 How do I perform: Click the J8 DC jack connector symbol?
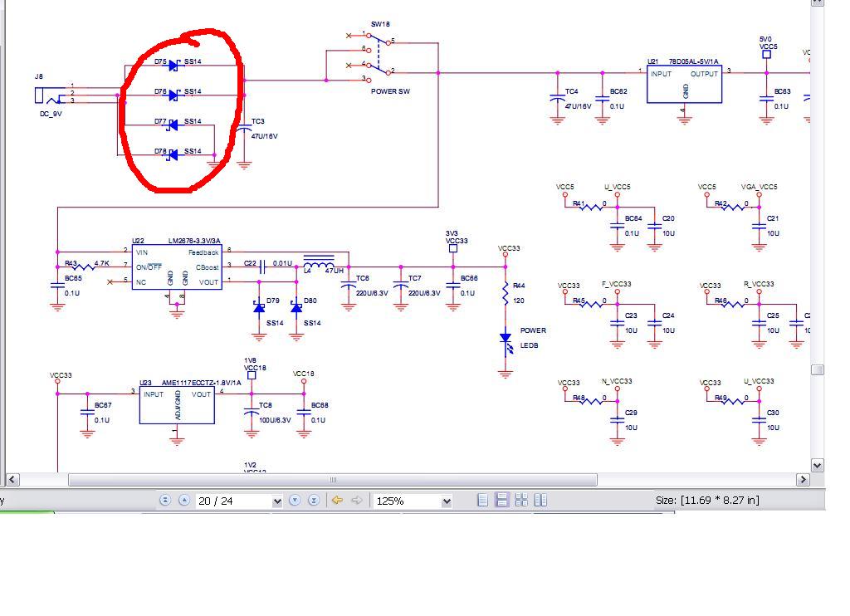48,96
